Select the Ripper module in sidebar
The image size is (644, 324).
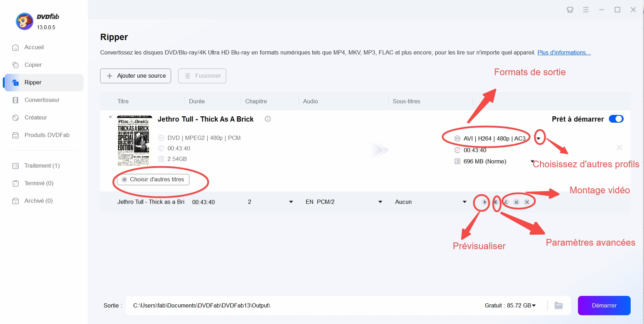[44, 83]
